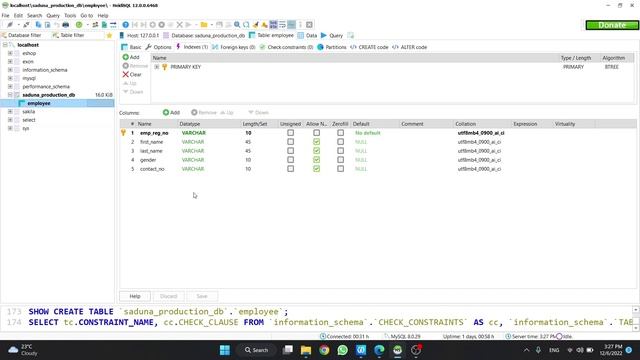Click the Execute SQL play arrow icon
This screenshot has width=640, height=360.
pos(189,25)
